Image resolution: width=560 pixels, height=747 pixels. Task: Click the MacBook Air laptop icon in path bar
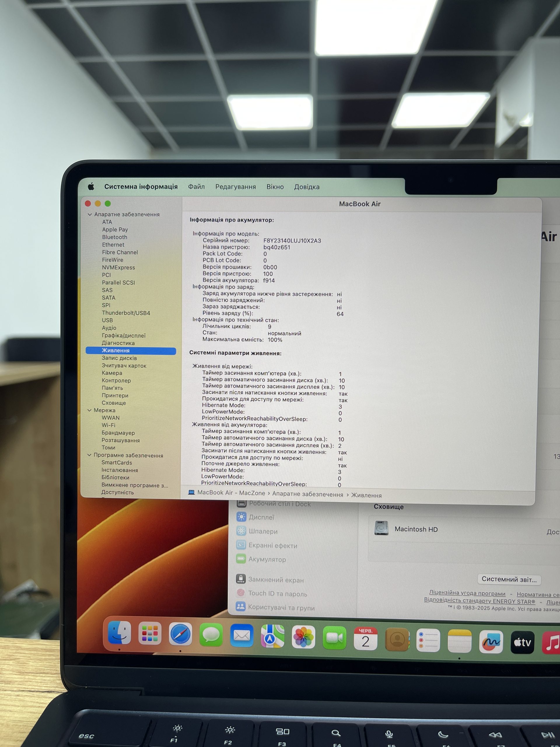[x=191, y=492]
